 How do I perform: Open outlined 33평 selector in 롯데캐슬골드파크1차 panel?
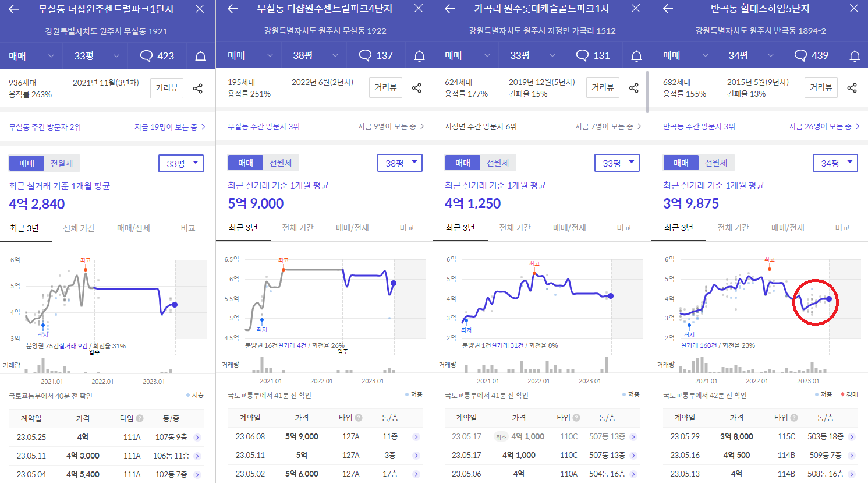click(617, 163)
